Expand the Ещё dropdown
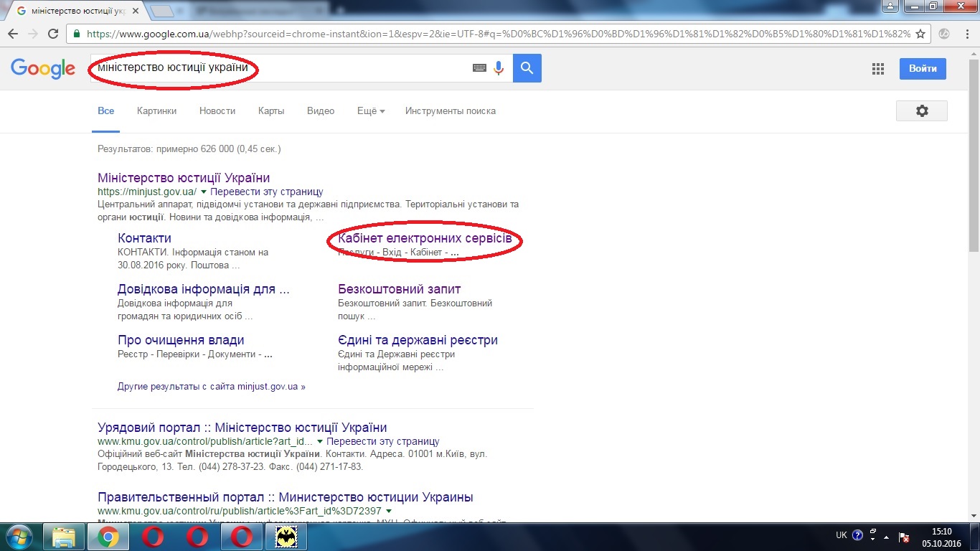 tap(371, 111)
